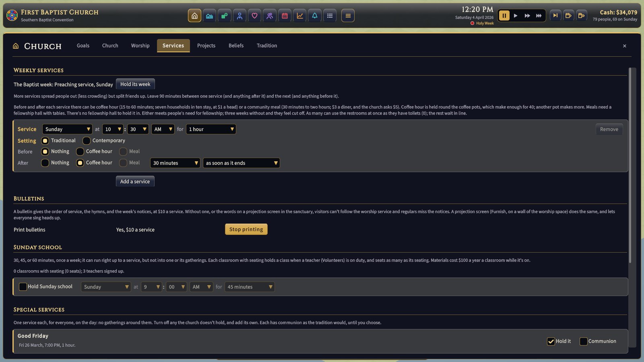Play at normal speed
This screenshot has width=644, height=362.
516,16
